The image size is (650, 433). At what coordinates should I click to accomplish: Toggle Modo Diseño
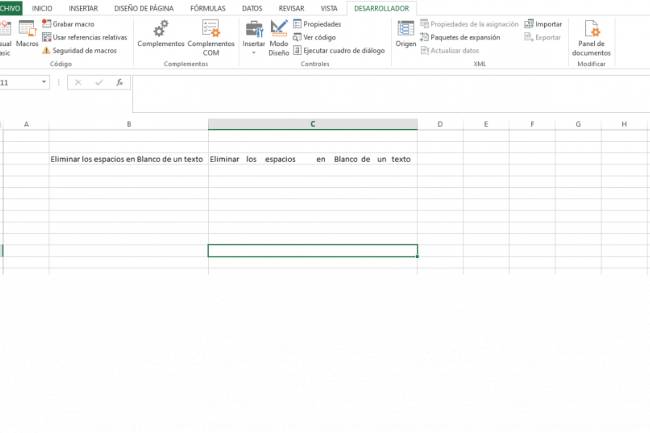pyautogui.click(x=279, y=37)
